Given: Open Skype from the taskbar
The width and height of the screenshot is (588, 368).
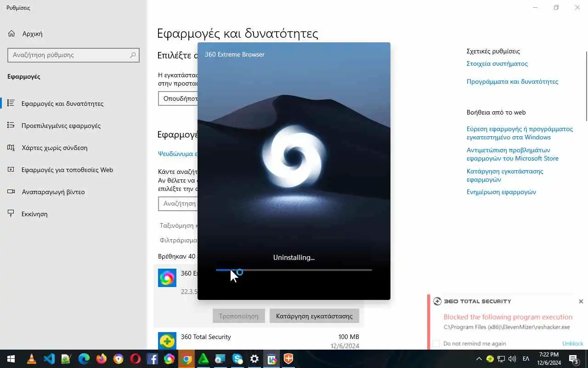Looking at the screenshot, I should [237, 359].
